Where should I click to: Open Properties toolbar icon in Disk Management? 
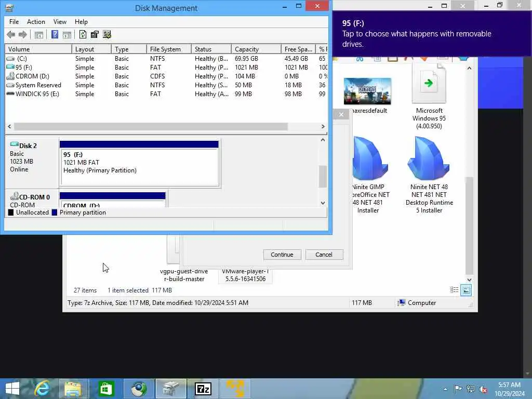pyautogui.click(x=95, y=34)
